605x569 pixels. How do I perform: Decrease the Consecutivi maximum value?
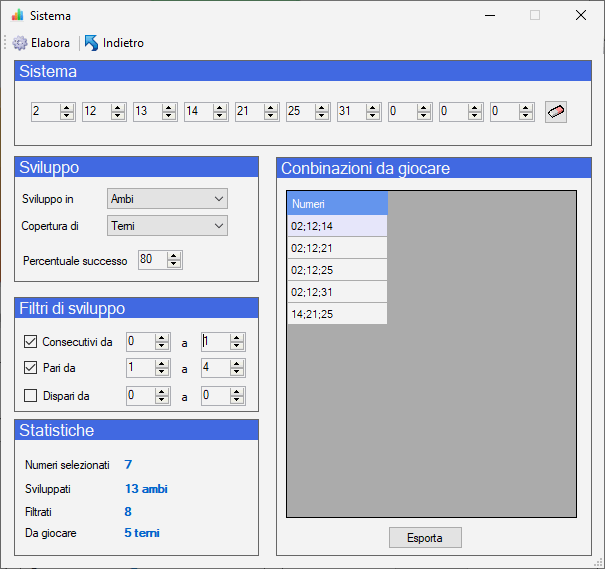[x=237, y=346]
